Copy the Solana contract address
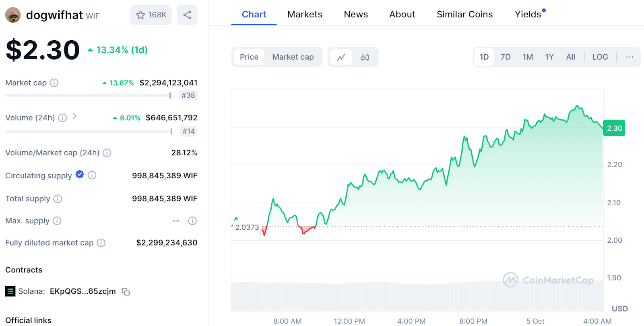 126,292
